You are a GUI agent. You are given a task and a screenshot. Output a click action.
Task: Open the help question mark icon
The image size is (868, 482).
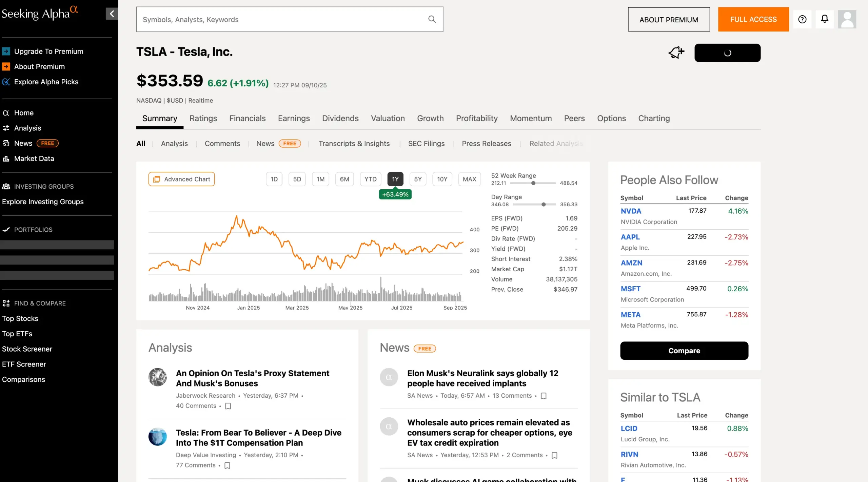[x=802, y=19]
